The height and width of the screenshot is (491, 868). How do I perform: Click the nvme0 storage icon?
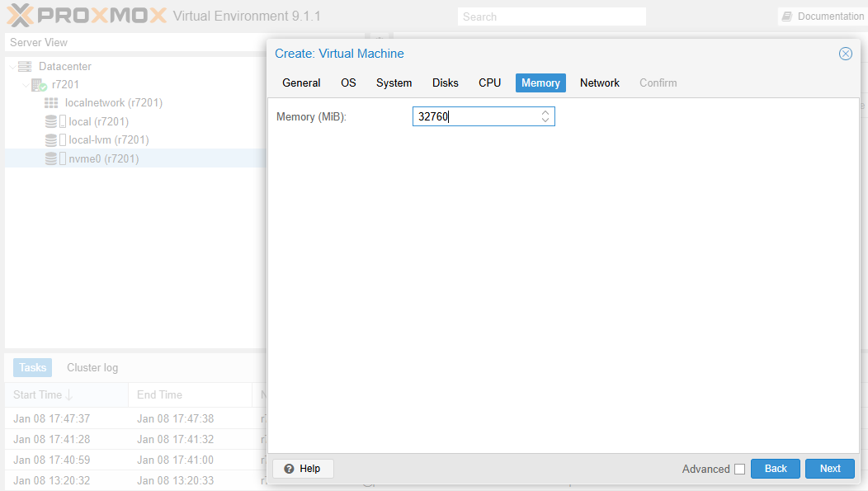(x=51, y=158)
